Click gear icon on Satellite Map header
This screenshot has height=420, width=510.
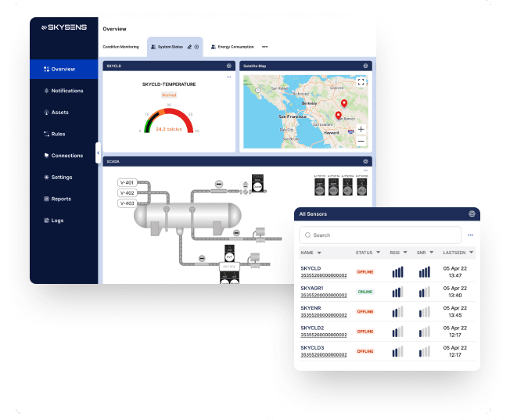click(x=365, y=66)
